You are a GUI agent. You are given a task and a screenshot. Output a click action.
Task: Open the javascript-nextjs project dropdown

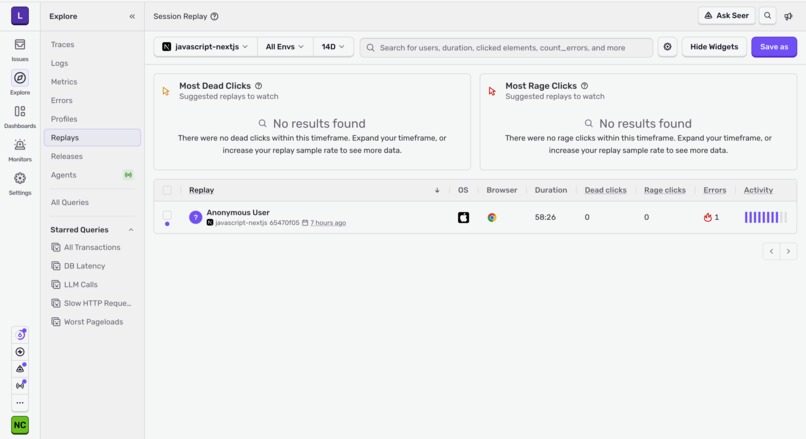point(206,47)
